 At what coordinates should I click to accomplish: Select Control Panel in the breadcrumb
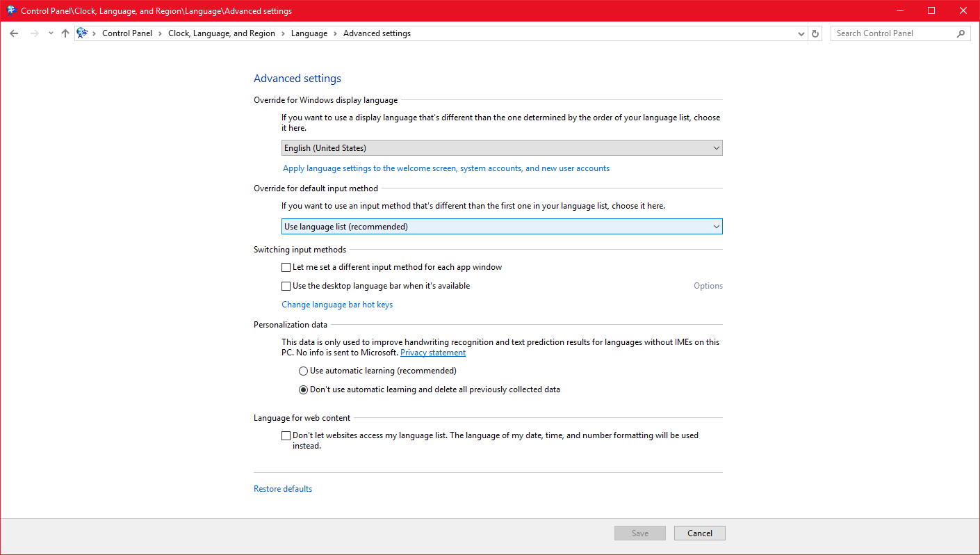click(x=126, y=33)
